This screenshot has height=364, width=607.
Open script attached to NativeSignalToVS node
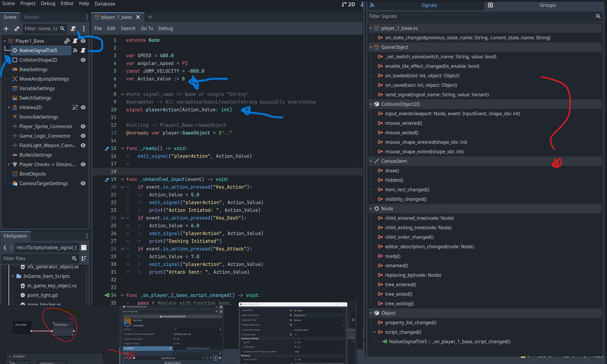point(83,50)
